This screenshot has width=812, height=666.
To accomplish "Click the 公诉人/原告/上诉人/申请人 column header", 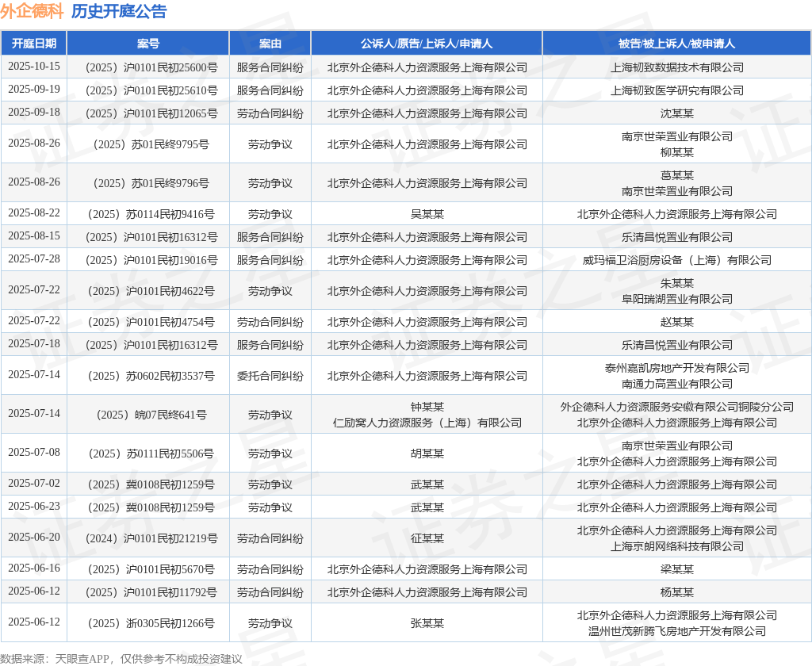I will 427,44.
